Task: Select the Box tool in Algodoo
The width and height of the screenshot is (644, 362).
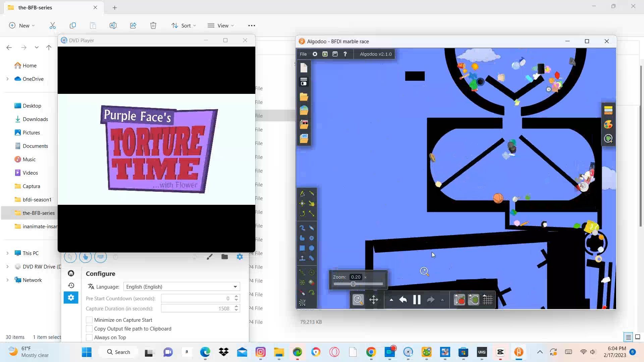Action: pyautogui.click(x=302, y=248)
